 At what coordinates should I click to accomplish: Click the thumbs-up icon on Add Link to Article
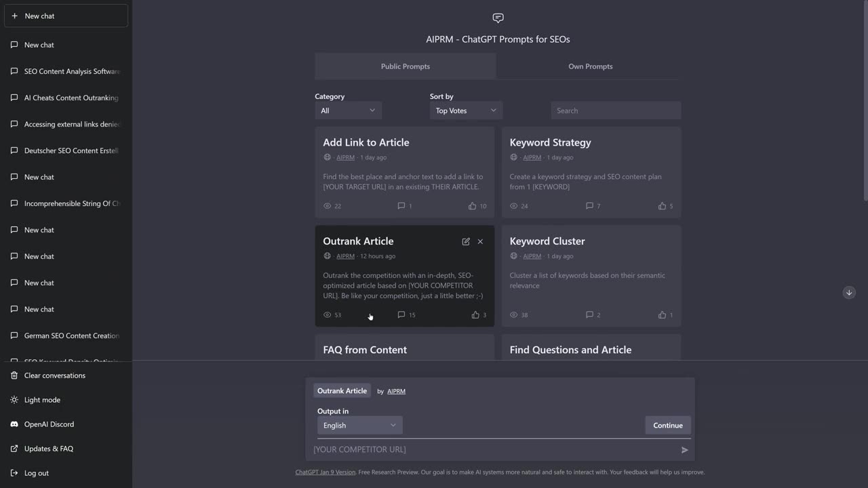(472, 205)
